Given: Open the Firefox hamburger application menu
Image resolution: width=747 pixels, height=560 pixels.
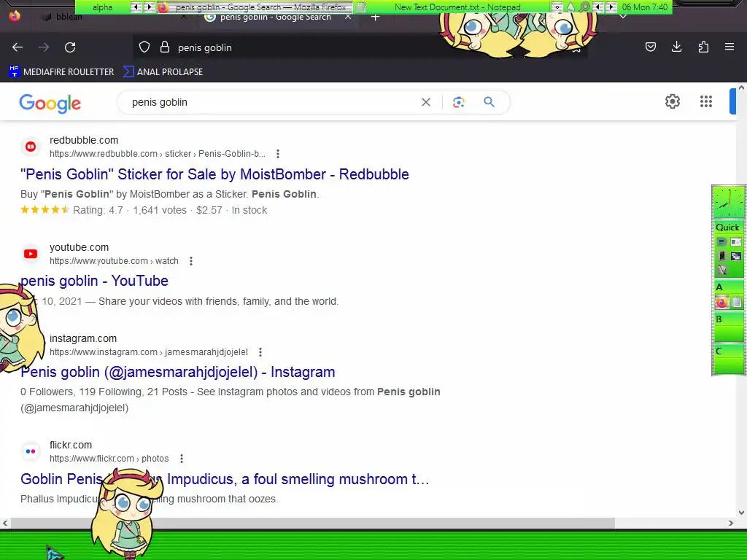Looking at the screenshot, I should (729, 47).
